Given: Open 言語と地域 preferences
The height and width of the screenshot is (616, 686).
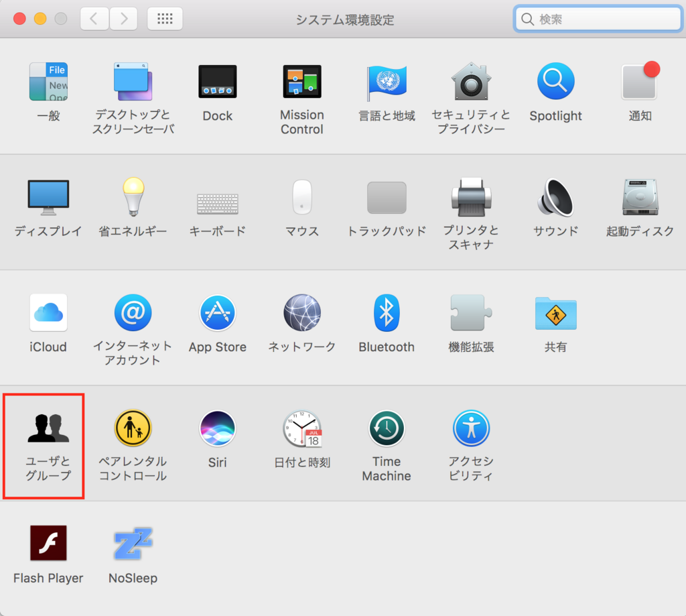Looking at the screenshot, I should 387,82.
